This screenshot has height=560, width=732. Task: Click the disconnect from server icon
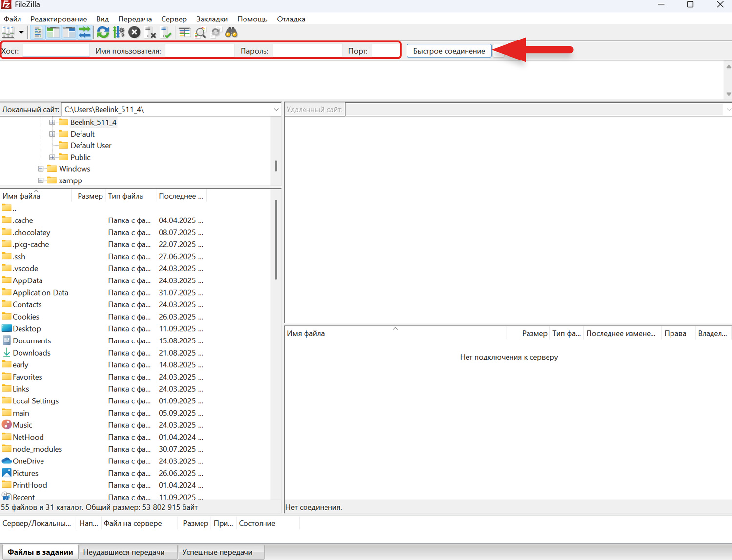click(x=151, y=33)
